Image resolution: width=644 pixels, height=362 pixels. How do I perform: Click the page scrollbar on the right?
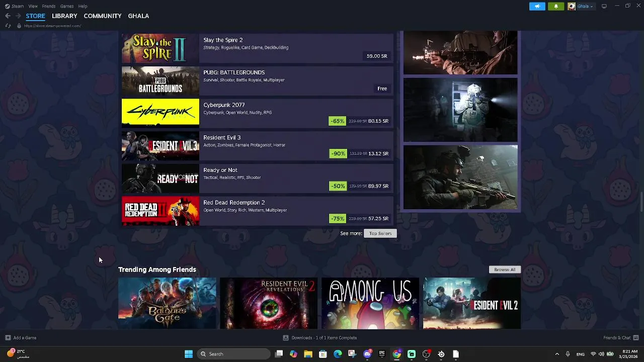click(641, 201)
